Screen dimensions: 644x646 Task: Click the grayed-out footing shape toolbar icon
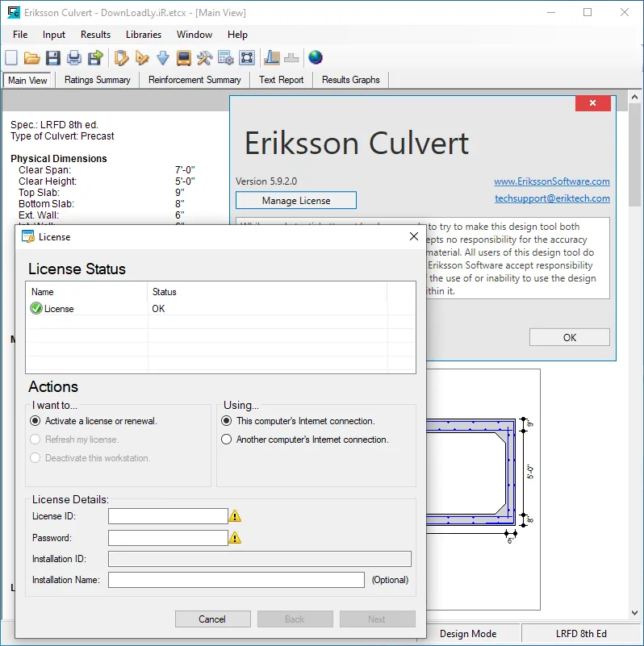pos(291,58)
